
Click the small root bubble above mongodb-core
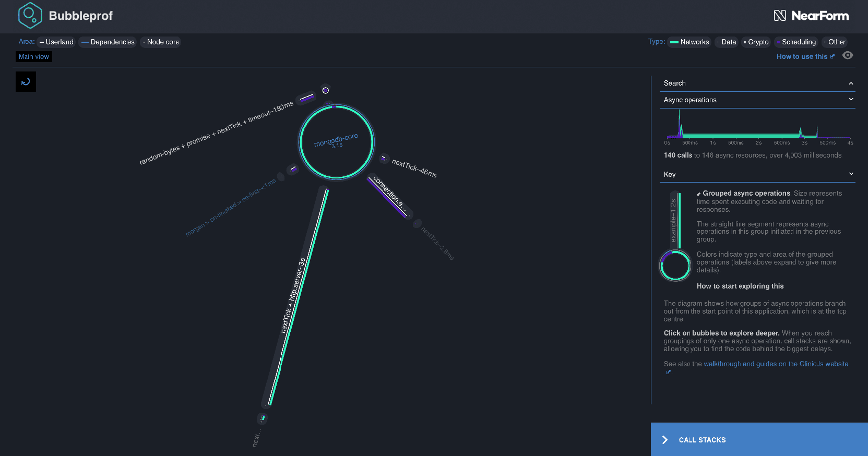[325, 90]
